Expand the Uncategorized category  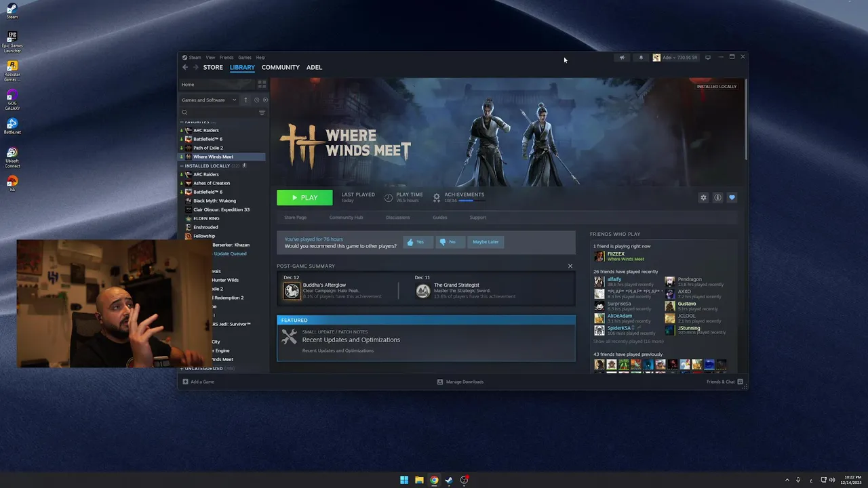182,369
